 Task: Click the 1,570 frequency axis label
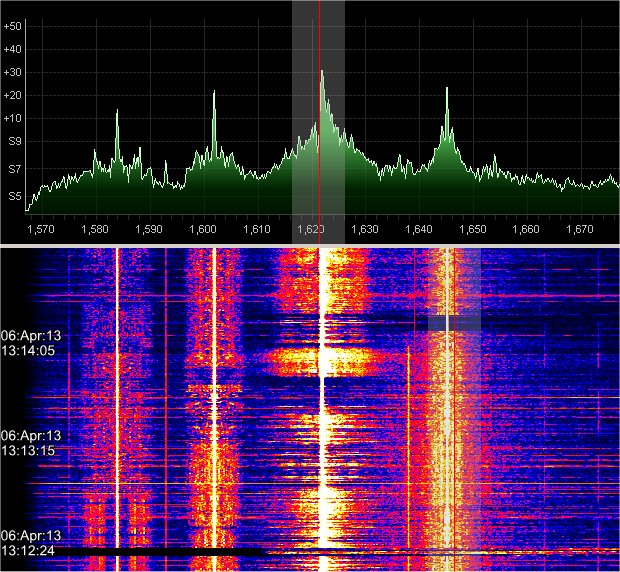tap(41, 229)
